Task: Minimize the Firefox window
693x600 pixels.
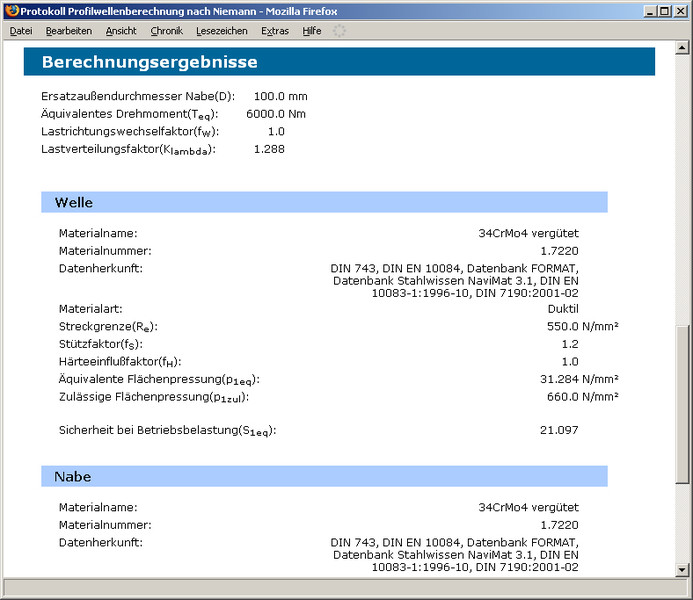Action: (x=650, y=11)
